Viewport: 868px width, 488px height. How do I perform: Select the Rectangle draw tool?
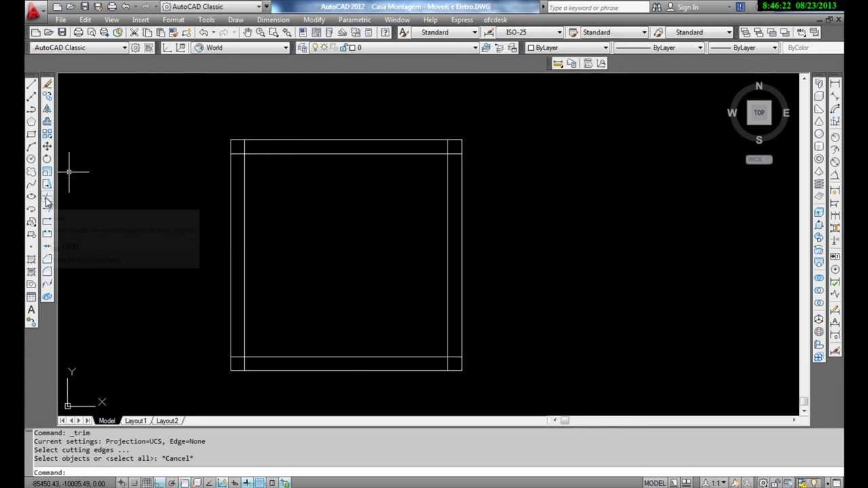coord(31,134)
